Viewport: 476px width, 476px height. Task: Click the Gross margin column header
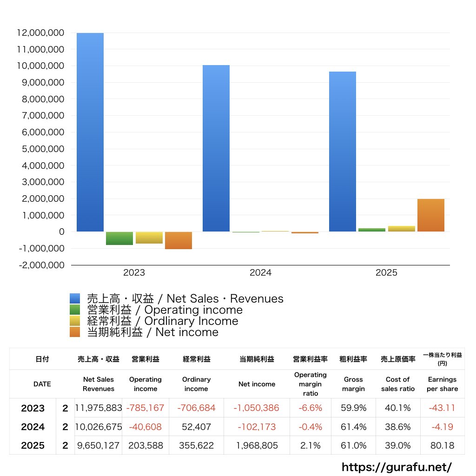click(x=353, y=384)
